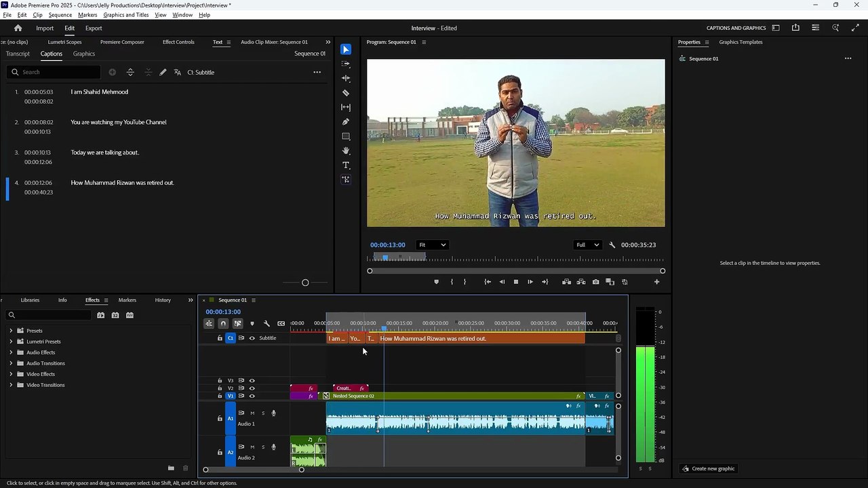Open the button editor plus icon

tap(656, 282)
